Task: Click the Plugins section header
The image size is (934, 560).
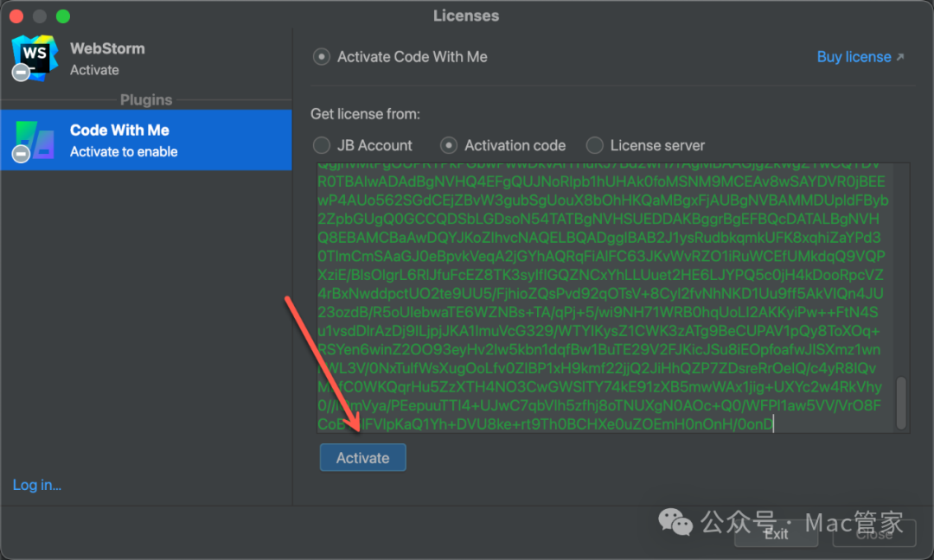Action: (x=146, y=99)
